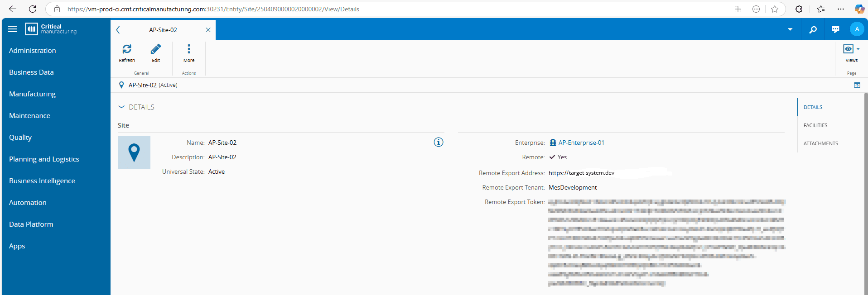Open the chat messages icon
This screenshot has width=868, height=295.
835,29
